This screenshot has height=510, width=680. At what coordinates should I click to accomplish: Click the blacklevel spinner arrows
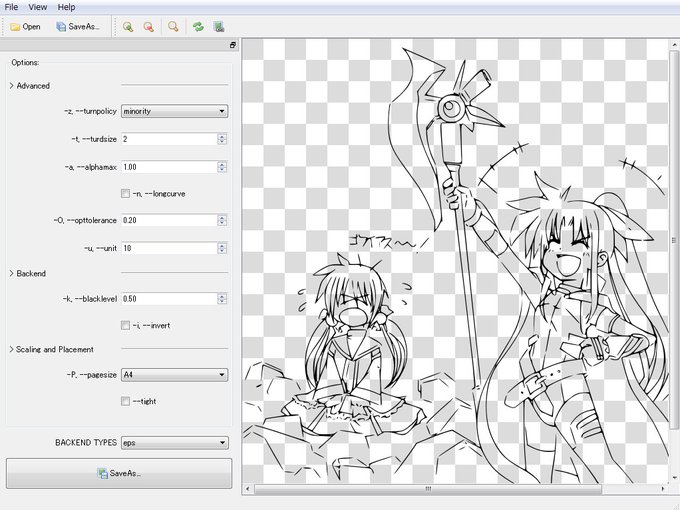tap(222, 299)
